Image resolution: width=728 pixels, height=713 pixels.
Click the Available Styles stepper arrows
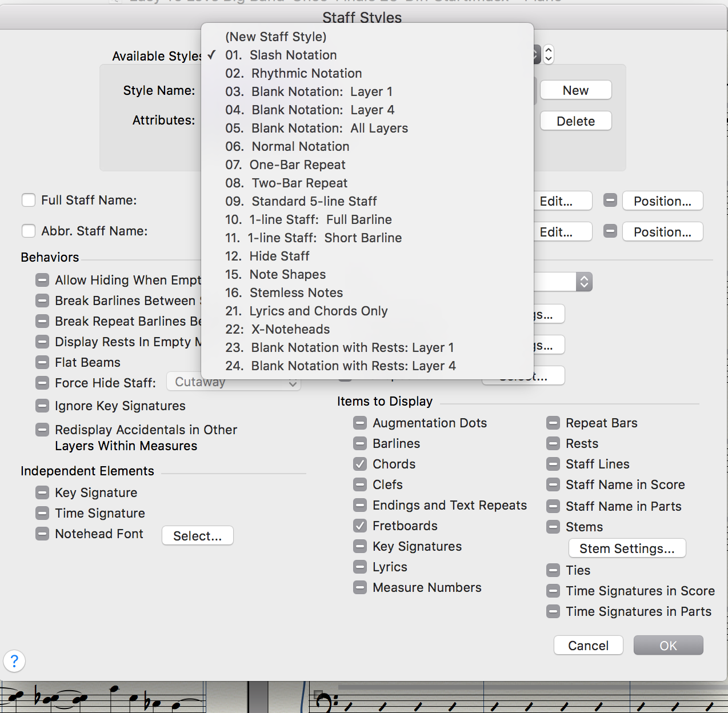[x=547, y=54]
